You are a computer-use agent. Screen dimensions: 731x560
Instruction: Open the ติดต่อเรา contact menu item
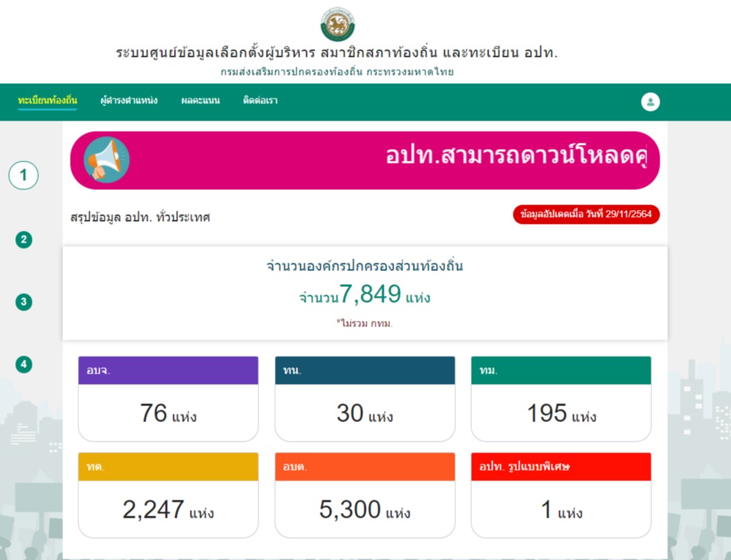(x=260, y=100)
